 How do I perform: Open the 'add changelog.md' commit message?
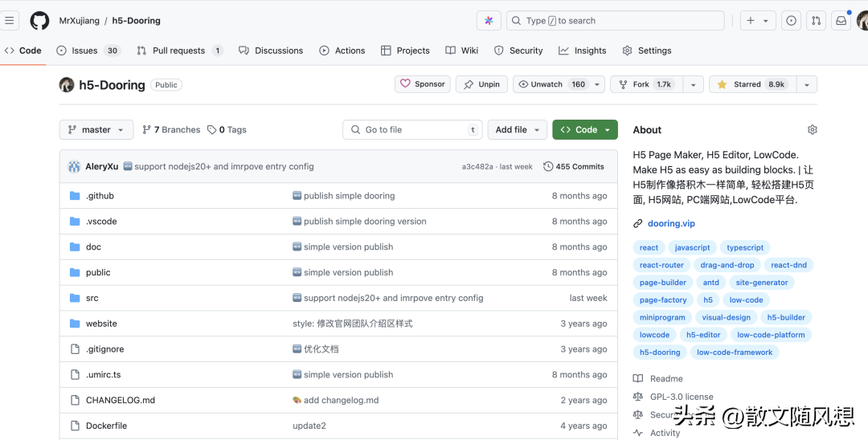point(341,400)
